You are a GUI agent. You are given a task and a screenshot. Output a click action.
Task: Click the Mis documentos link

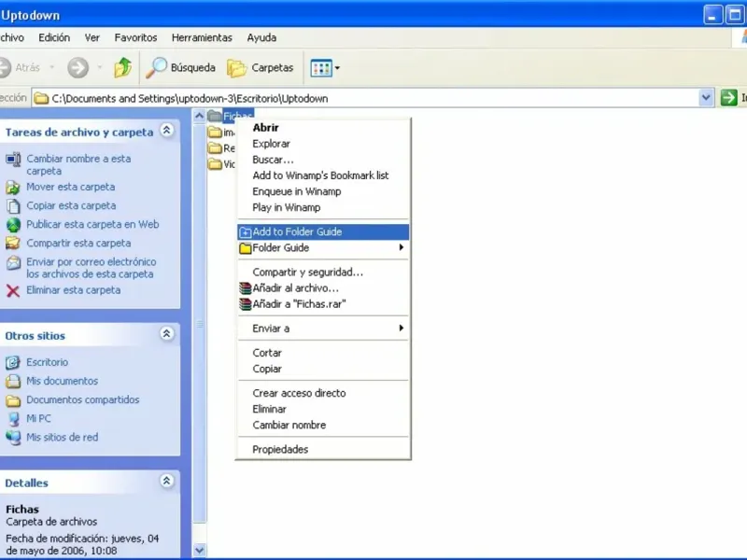(x=62, y=381)
